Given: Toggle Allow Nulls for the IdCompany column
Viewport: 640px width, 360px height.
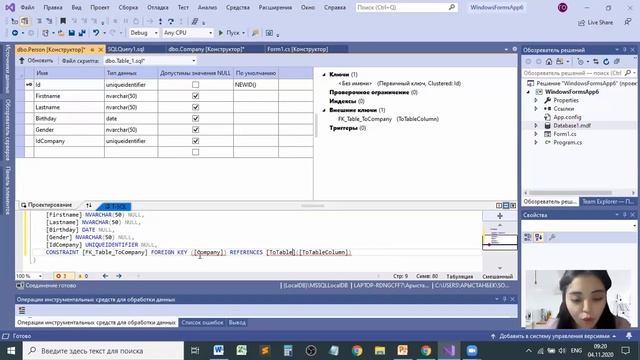Looking at the screenshot, I should pos(196,141).
